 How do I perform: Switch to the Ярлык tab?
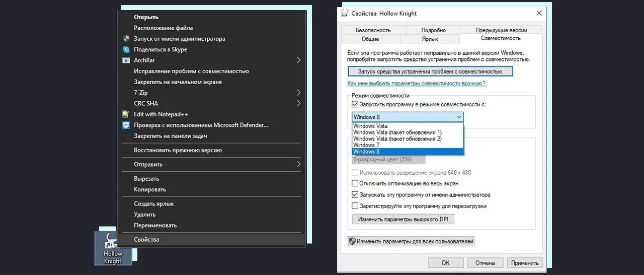(430, 39)
